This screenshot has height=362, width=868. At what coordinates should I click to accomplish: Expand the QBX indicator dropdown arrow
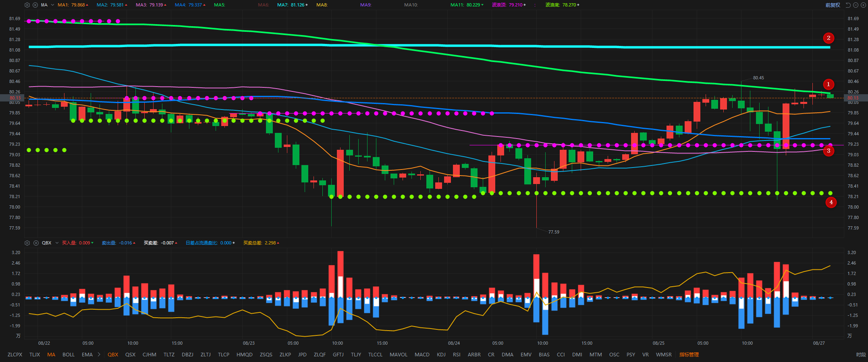57,243
